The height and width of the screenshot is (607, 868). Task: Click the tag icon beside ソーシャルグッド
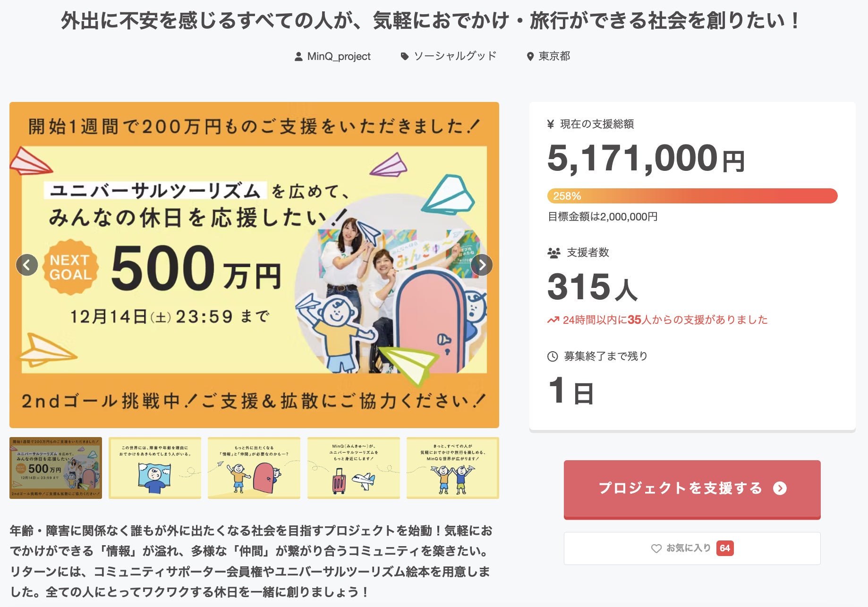(x=405, y=57)
